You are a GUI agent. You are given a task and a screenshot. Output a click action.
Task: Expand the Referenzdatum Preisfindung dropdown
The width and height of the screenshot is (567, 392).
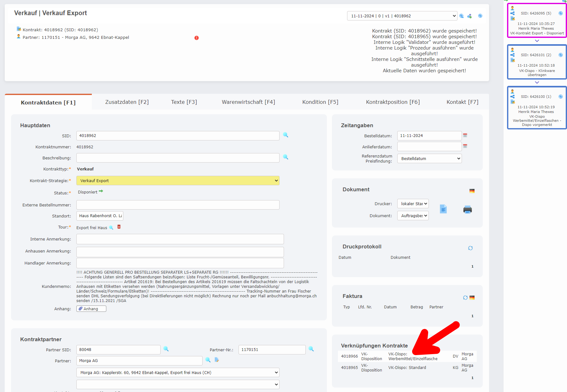[x=429, y=158]
